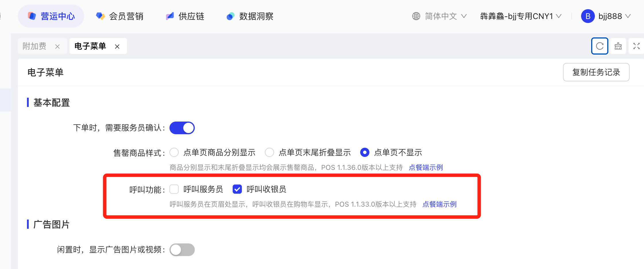Switch to the 附加费 tab
Viewport: 644px width, 269px height.
pos(35,46)
